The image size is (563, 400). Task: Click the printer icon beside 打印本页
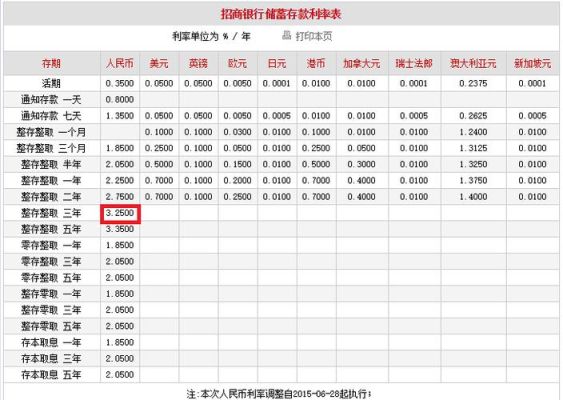286,35
